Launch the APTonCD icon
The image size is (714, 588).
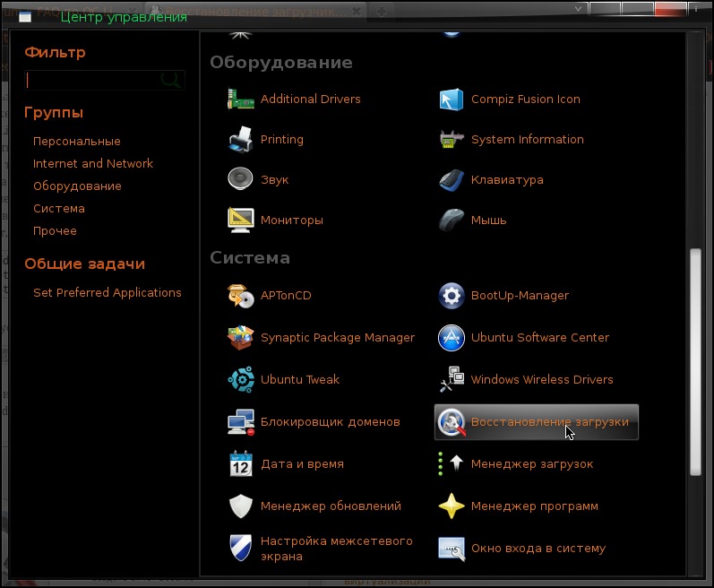pyautogui.click(x=240, y=296)
